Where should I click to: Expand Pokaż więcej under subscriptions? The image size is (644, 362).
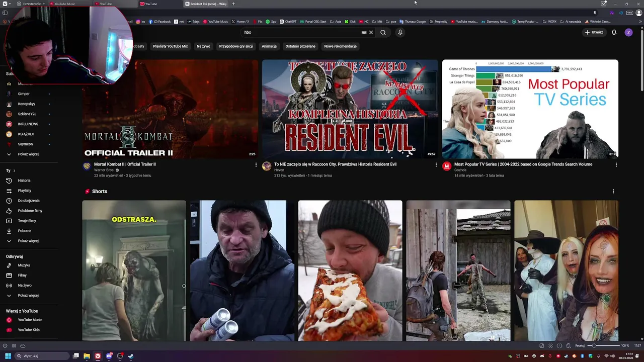[x=29, y=154]
